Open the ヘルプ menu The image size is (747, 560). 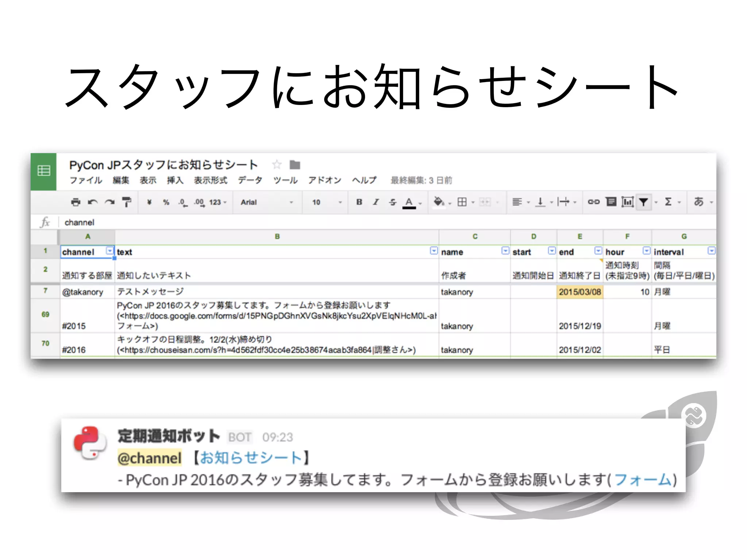tap(364, 180)
